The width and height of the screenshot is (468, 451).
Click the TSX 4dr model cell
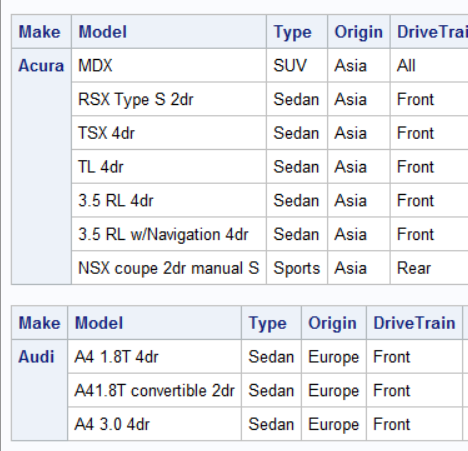(169, 133)
